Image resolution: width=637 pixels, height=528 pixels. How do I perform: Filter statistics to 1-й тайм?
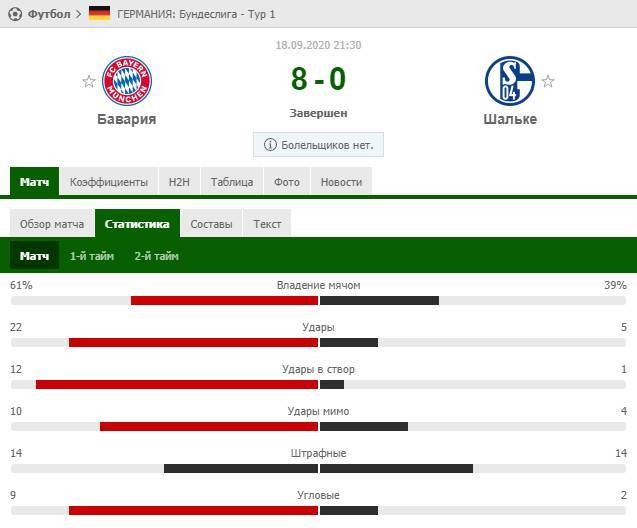[x=92, y=256]
